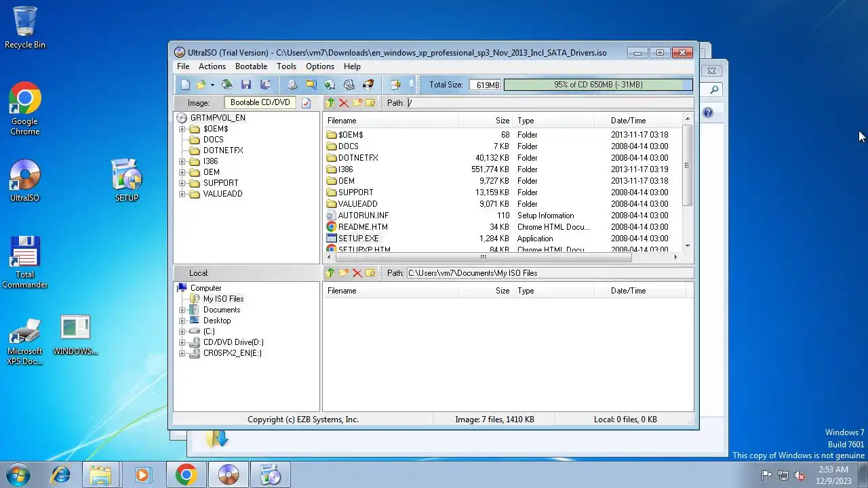The width and height of the screenshot is (868, 488).
Task: Select DOTNETFX folder in image tree
Action: tap(222, 150)
